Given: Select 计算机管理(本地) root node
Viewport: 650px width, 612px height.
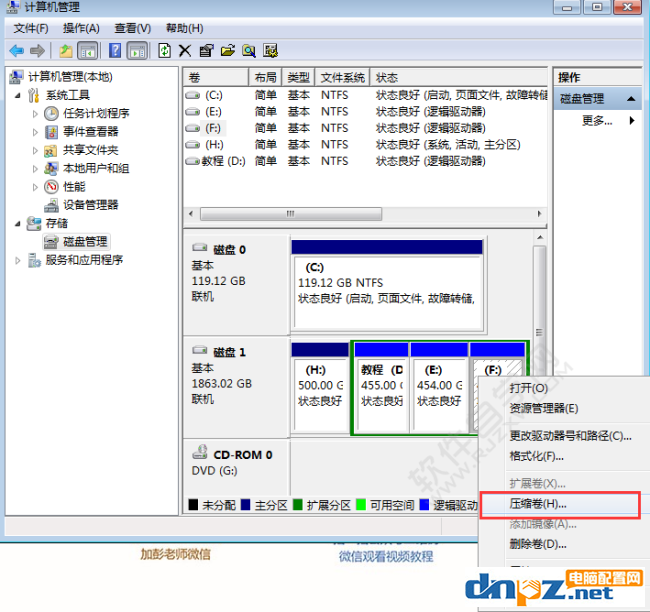Looking at the screenshot, I should pos(70,77).
